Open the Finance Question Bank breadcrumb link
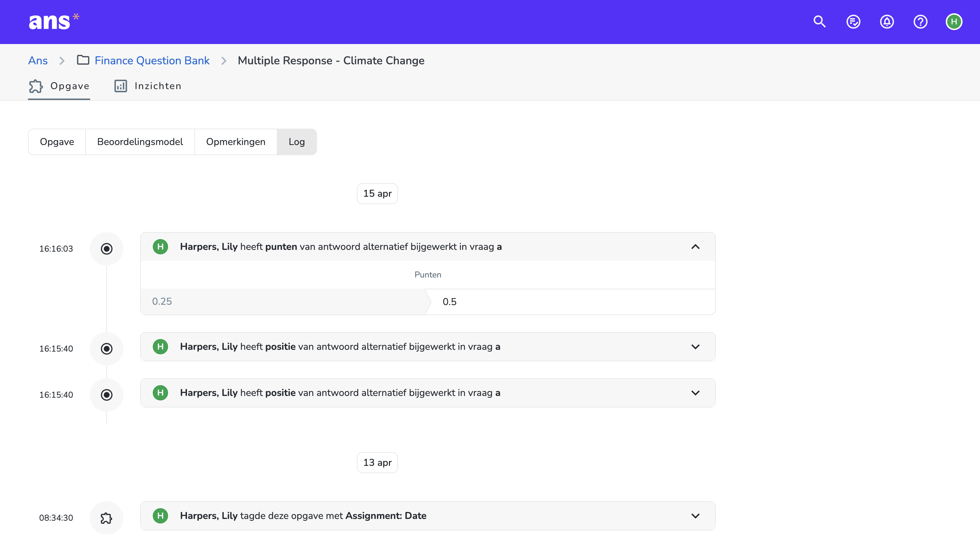 (152, 60)
